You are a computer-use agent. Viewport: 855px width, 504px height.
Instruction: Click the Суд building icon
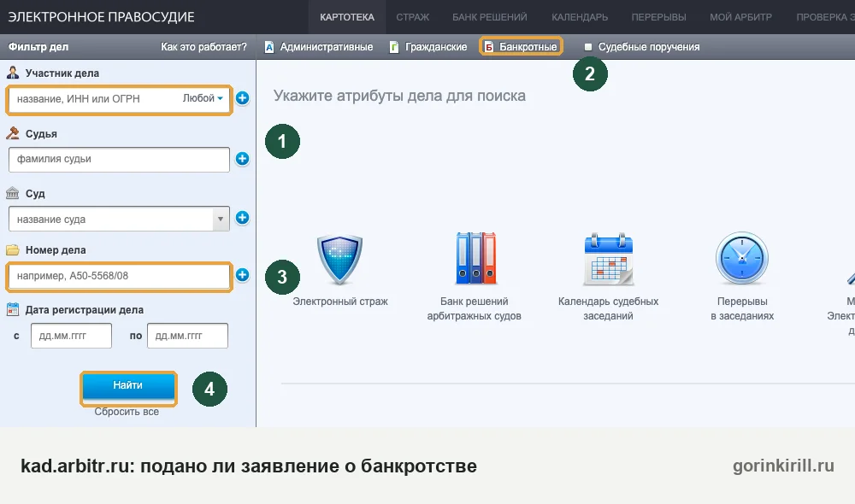(x=13, y=193)
